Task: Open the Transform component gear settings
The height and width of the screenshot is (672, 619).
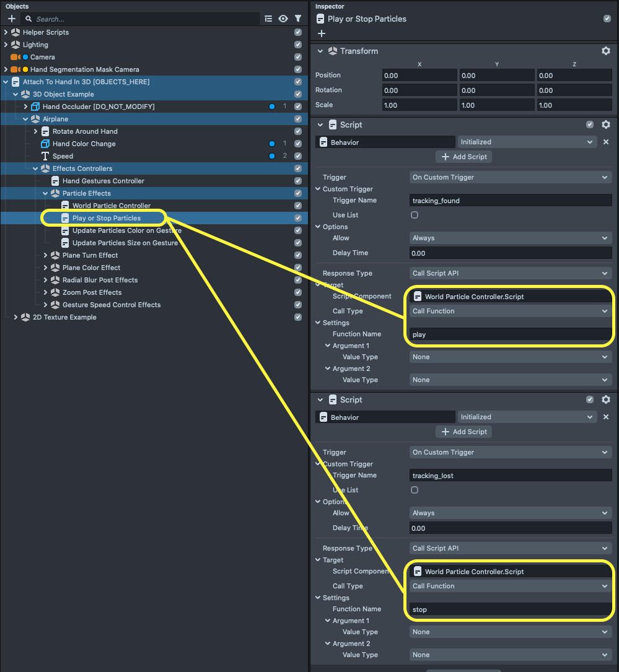Action: (606, 51)
